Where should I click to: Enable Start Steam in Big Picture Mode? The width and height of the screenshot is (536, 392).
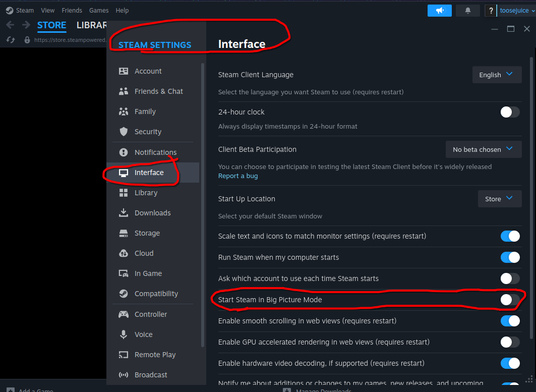tap(510, 300)
